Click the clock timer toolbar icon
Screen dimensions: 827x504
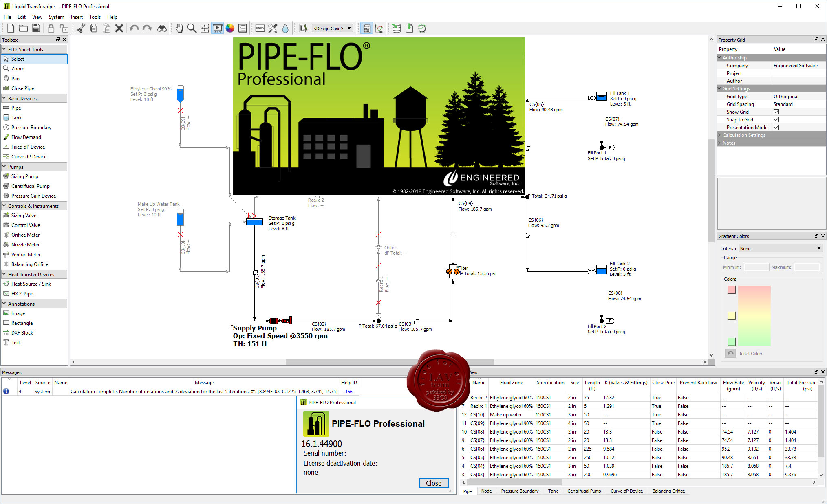(x=422, y=28)
